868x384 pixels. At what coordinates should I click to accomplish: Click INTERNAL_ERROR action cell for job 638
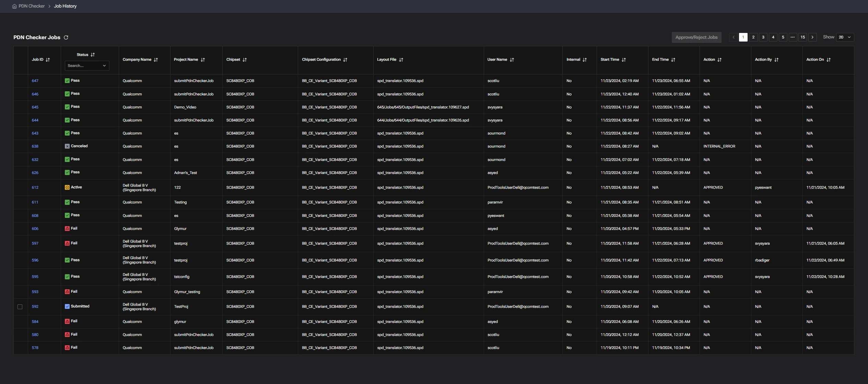[719, 147]
